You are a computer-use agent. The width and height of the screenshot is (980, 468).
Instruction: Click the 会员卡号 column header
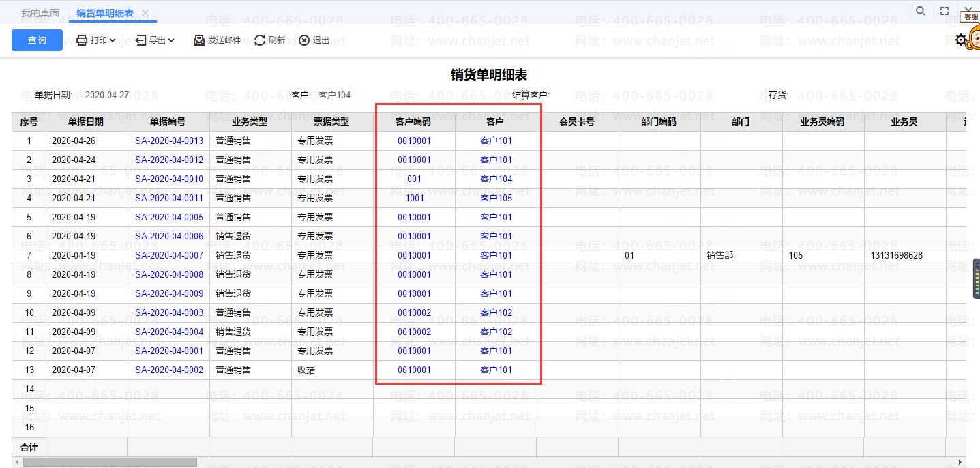(577, 122)
